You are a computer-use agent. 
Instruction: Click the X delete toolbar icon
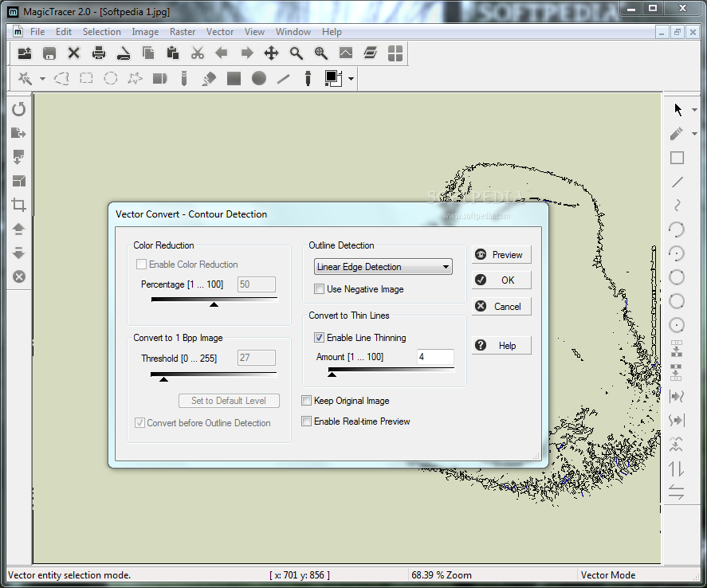pos(74,53)
